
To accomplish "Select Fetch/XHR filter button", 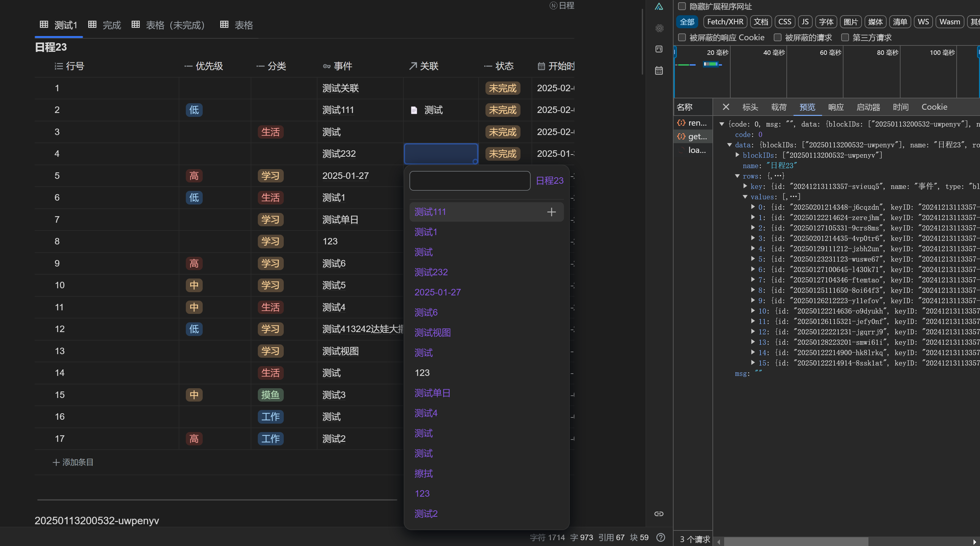I will (x=725, y=22).
